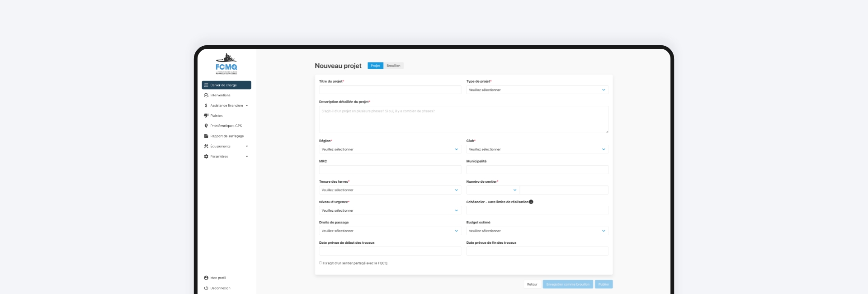Click the Mon profil user icon
Viewport: 868px width, 294px height.
(206, 278)
